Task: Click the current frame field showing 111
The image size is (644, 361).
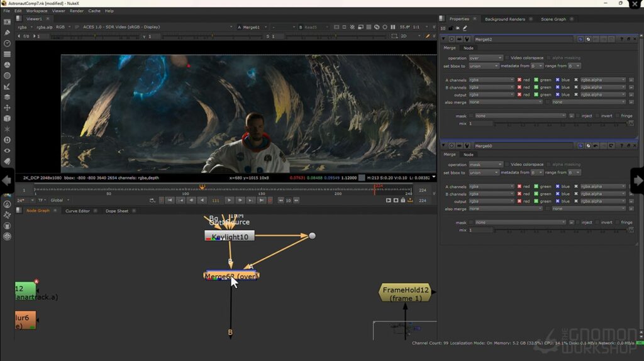Action: coord(216,201)
